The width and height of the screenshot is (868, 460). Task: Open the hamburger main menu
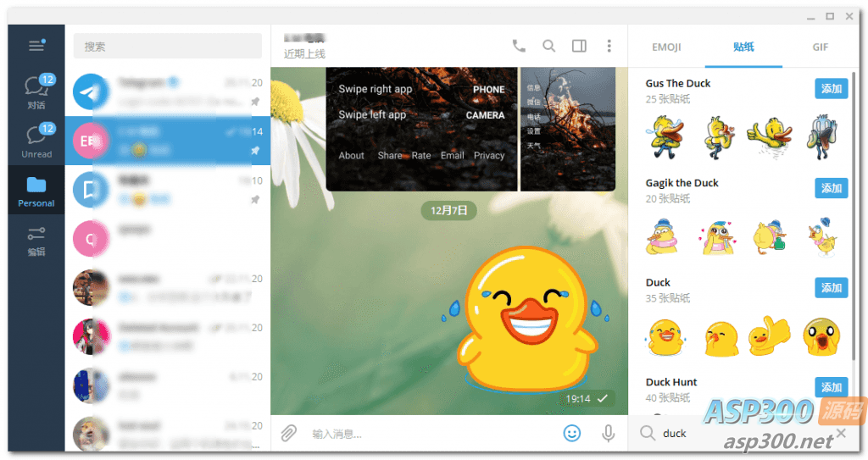click(x=36, y=46)
